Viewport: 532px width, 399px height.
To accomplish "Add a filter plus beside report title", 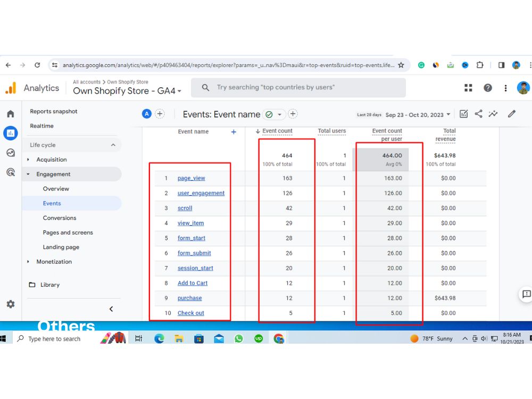I will pos(293,114).
